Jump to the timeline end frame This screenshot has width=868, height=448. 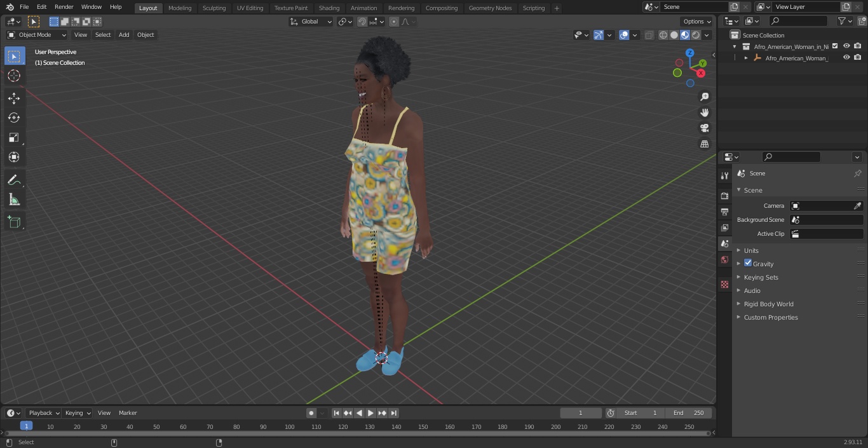point(394,413)
